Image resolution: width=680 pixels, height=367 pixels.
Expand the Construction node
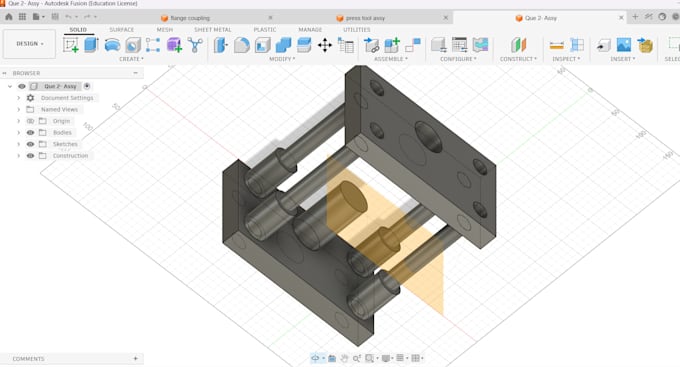point(19,156)
